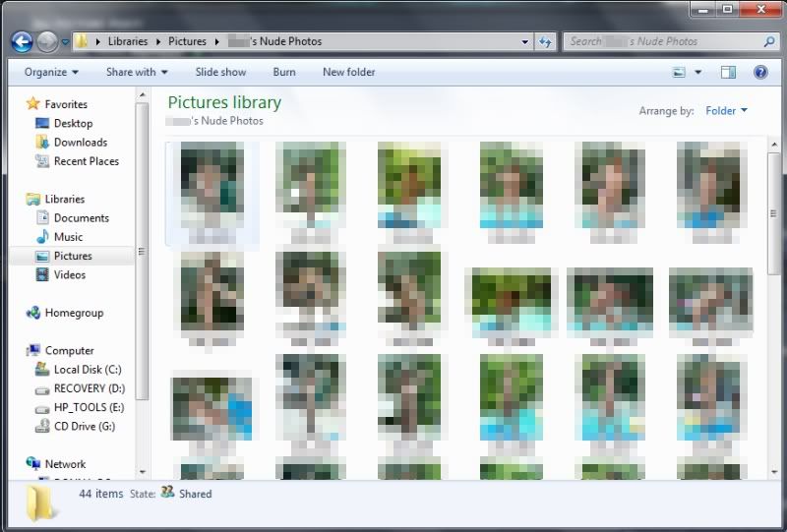The height and width of the screenshot is (532, 787).
Task: Click the folder icon in the address bar
Action: 81,41
